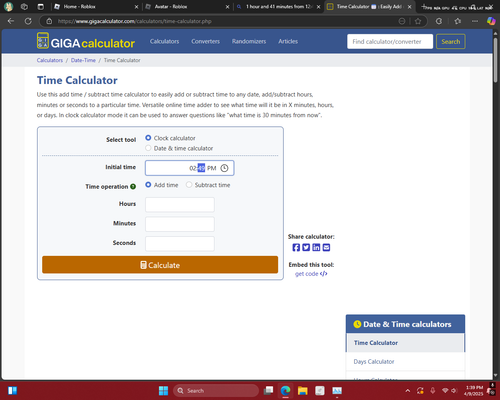The width and height of the screenshot is (500, 400).
Task: Select the Clock calculator radio option
Action: pyautogui.click(x=148, y=138)
